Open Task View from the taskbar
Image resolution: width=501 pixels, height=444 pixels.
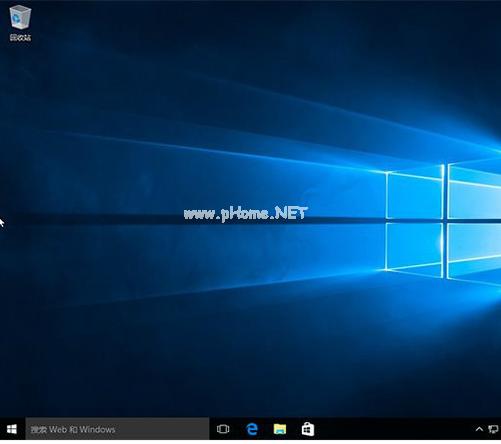tap(223, 429)
